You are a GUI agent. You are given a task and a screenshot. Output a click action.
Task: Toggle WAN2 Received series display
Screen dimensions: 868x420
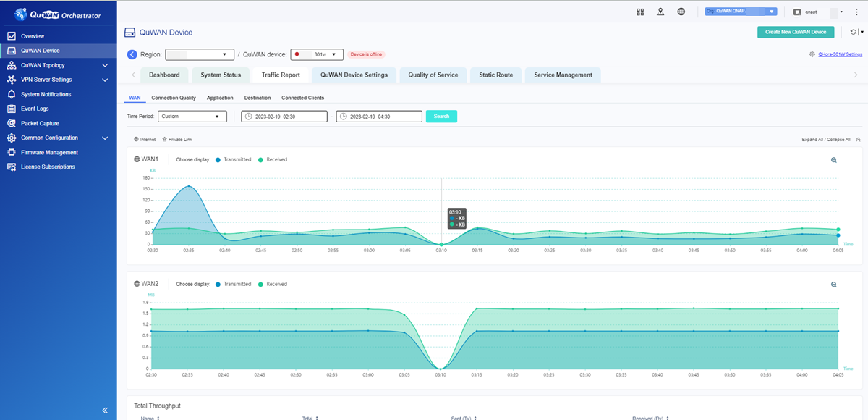273,284
